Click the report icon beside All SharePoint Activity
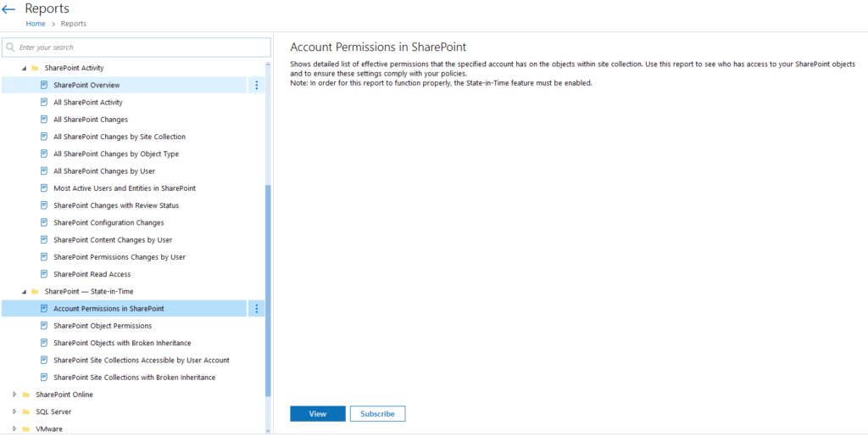The width and height of the screenshot is (868, 437). coord(44,103)
